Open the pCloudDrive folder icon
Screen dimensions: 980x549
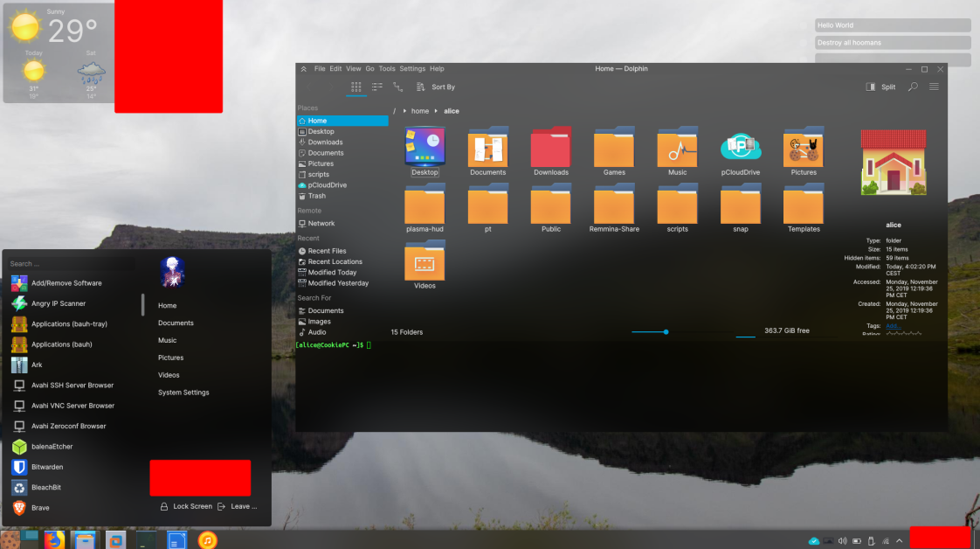click(x=741, y=149)
